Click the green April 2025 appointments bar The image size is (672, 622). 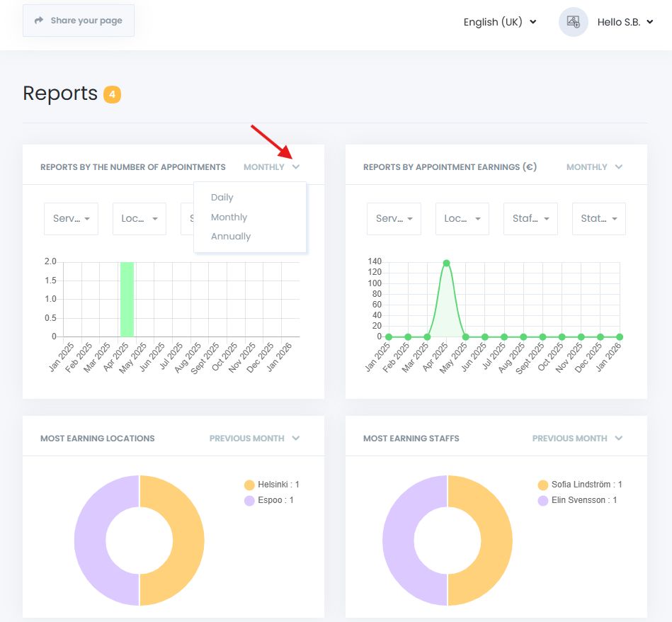point(127,299)
